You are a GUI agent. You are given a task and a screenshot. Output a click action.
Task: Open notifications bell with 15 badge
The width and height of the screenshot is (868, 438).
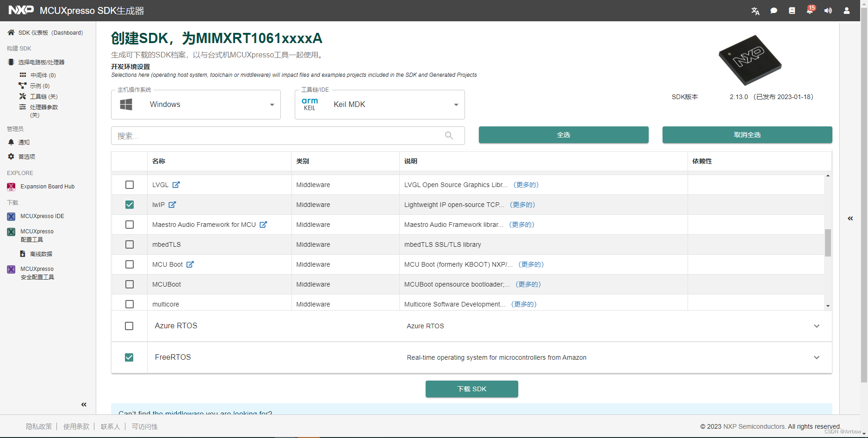[x=810, y=10]
